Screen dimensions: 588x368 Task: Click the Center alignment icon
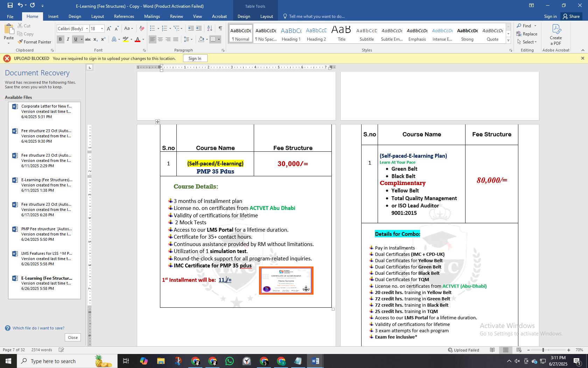[160, 39]
